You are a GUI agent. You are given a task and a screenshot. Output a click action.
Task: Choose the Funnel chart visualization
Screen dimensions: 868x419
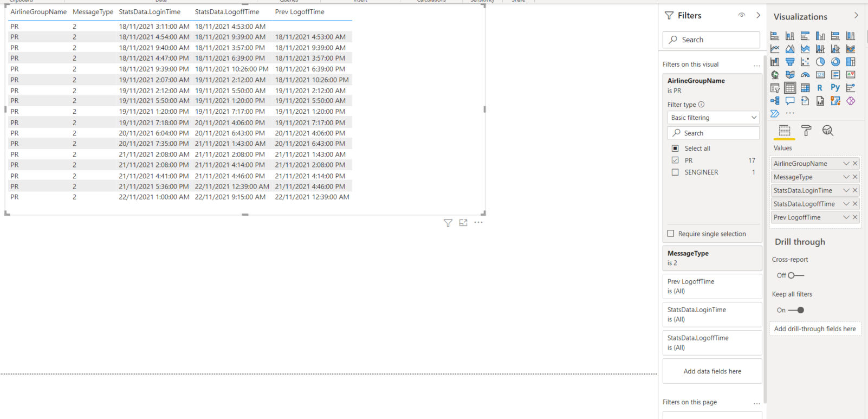click(790, 62)
